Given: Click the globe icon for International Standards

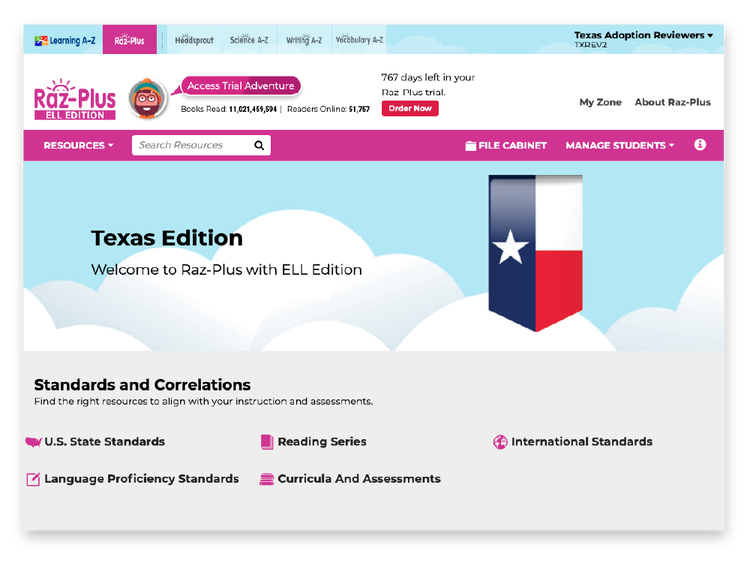Looking at the screenshot, I should [x=500, y=442].
